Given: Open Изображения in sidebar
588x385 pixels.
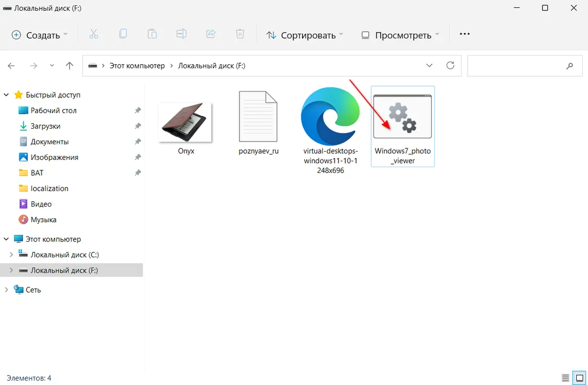Looking at the screenshot, I should (55, 158).
